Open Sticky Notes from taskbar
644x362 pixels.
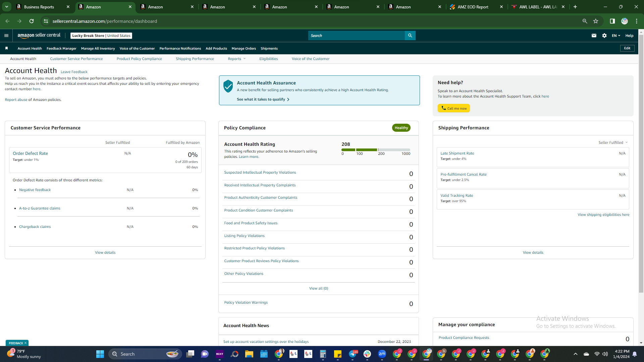click(x=337, y=354)
